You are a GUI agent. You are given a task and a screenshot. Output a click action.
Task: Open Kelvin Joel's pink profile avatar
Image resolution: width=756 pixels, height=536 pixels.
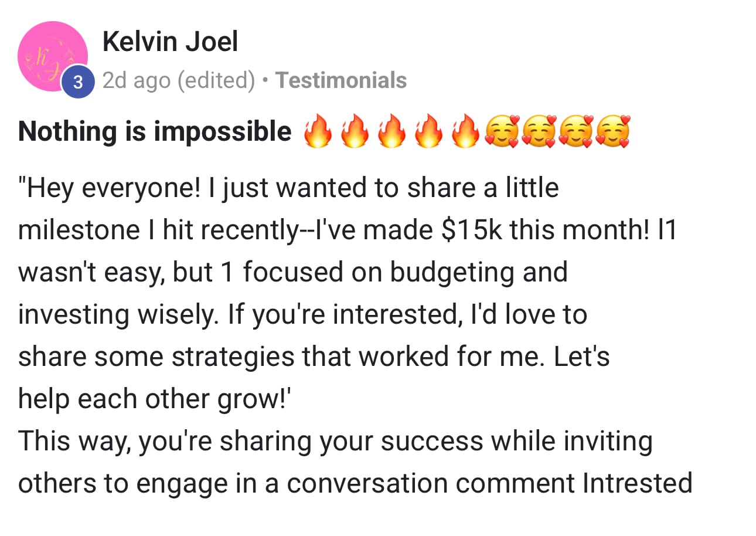point(53,55)
